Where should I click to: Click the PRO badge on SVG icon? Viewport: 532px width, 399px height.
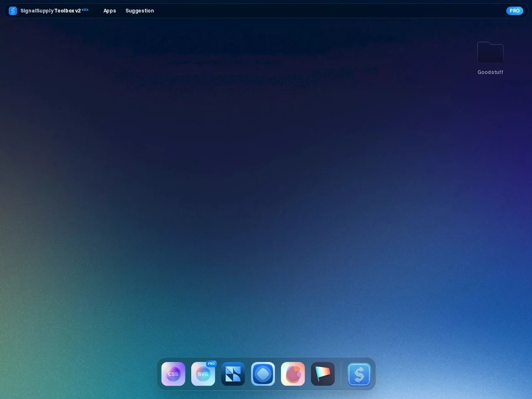pyautogui.click(x=211, y=364)
